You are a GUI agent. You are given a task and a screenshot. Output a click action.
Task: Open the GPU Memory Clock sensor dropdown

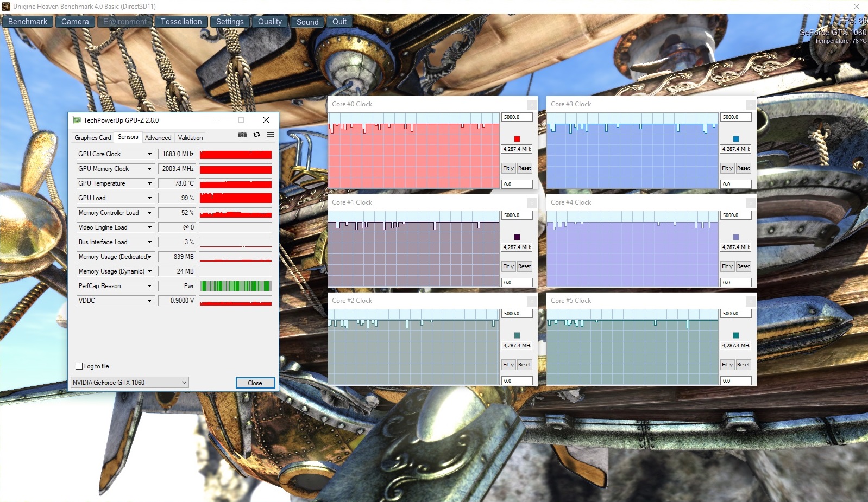click(x=149, y=169)
